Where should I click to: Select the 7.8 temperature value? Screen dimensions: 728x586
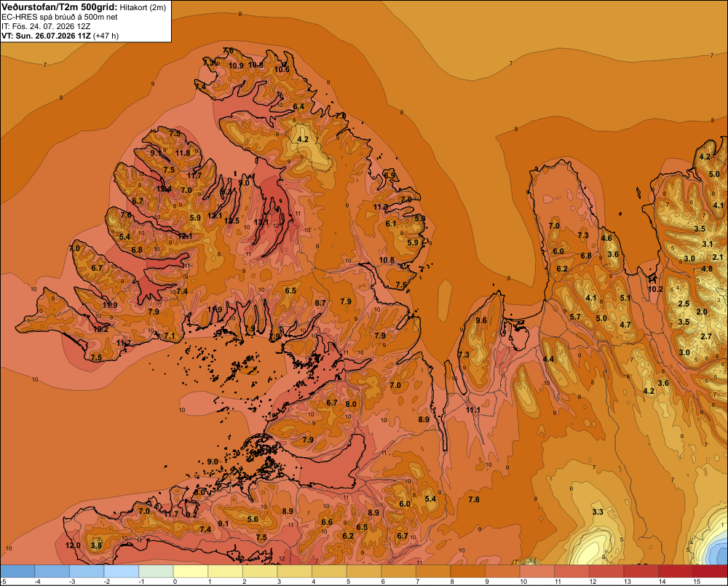(x=474, y=499)
